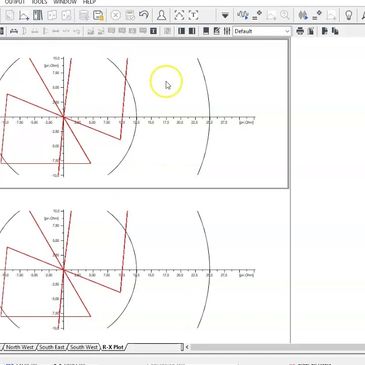Click the text box T icon
The image size is (365, 365).
point(193,15)
